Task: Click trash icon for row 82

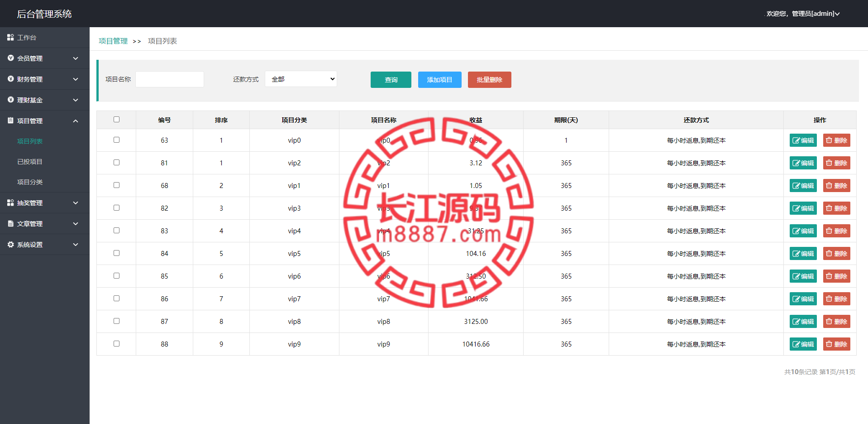Action: tap(829, 208)
